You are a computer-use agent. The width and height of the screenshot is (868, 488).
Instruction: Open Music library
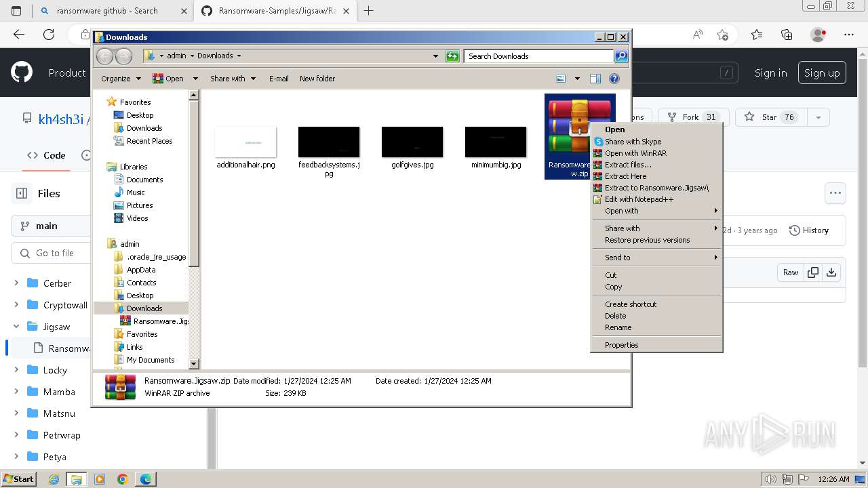point(136,192)
